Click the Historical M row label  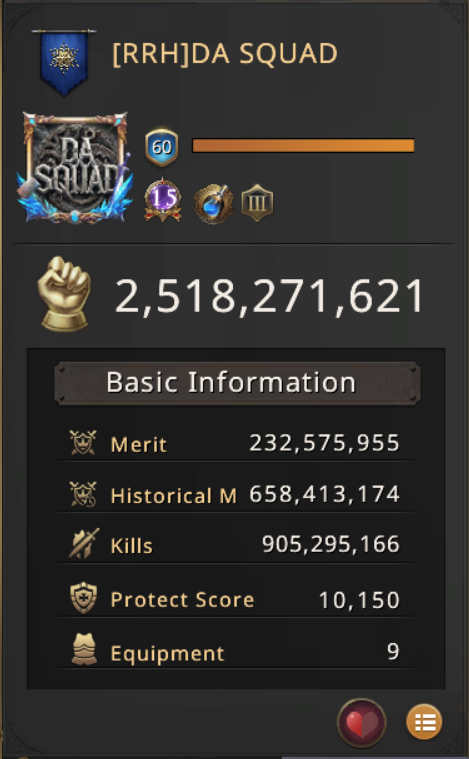[173, 496]
